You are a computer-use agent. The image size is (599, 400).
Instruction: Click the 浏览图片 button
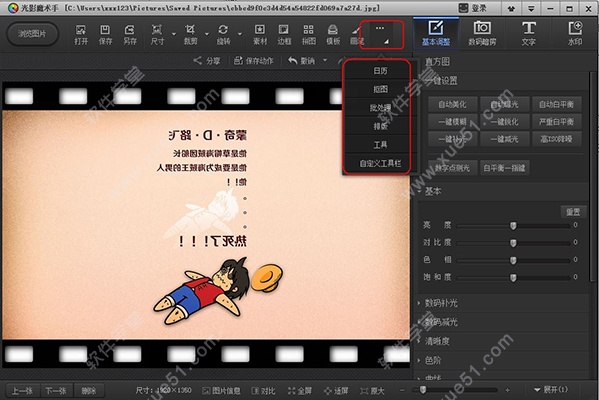click(x=32, y=34)
